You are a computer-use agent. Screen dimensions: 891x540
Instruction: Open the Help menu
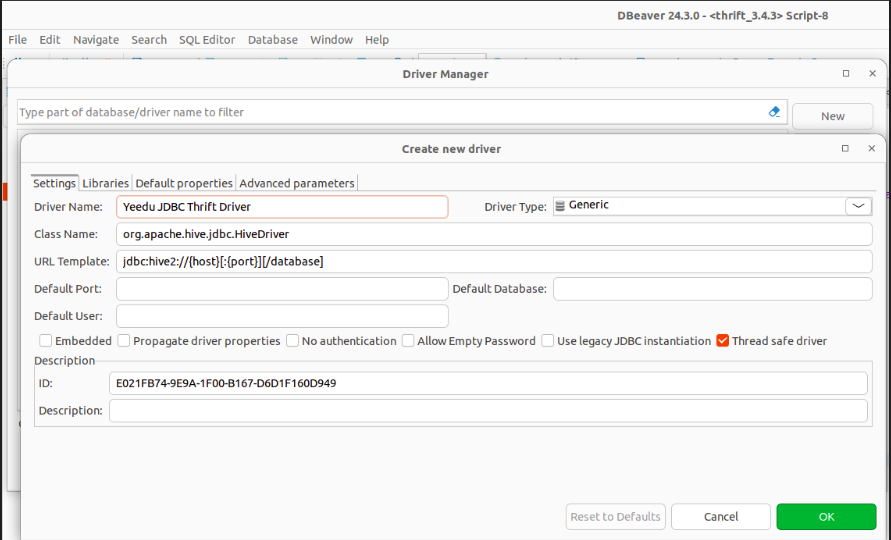(377, 40)
